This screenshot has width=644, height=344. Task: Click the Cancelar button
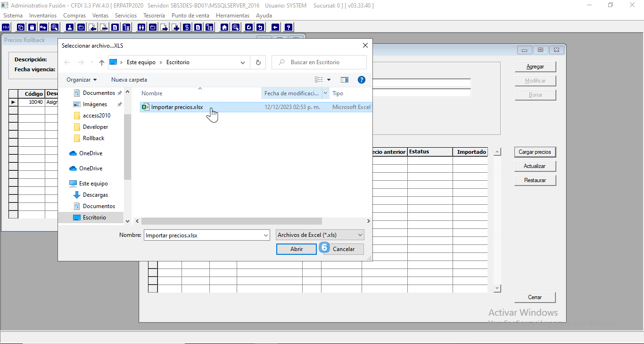[344, 249]
